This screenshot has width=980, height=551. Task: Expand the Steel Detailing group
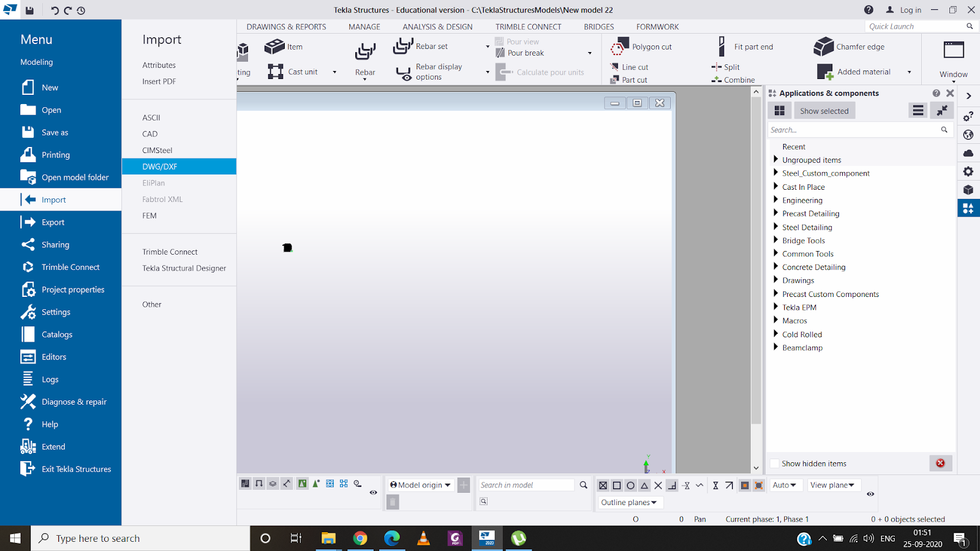[x=776, y=227]
